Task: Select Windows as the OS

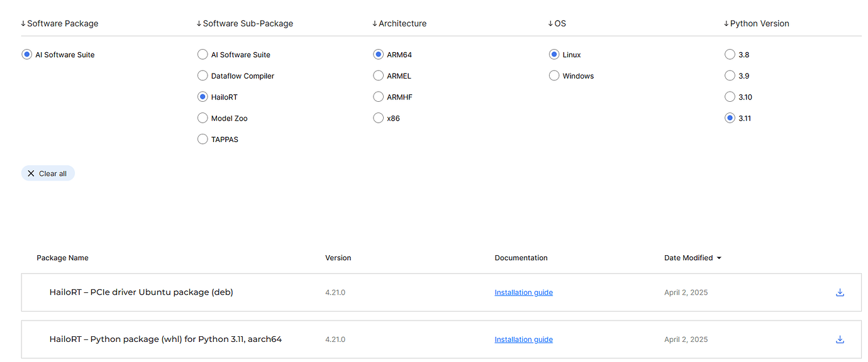Action: [554, 76]
